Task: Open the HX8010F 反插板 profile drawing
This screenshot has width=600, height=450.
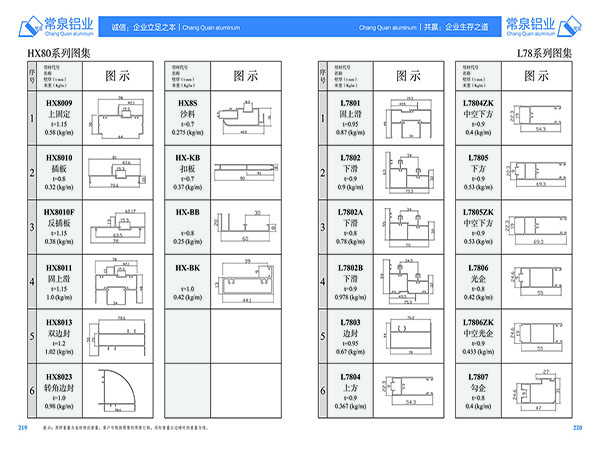Action: click(x=117, y=227)
